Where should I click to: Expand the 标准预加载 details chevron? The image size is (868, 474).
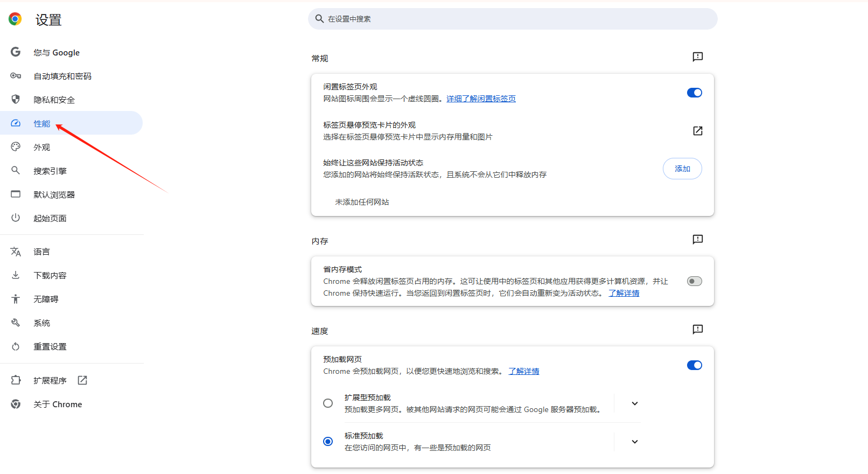pyautogui.click(x=635, y=442)
